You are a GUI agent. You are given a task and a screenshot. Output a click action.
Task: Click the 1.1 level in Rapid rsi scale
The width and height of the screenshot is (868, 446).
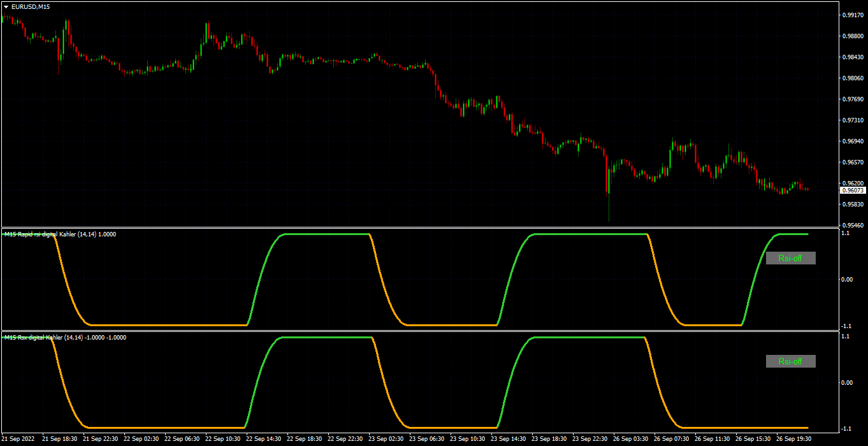tap(846, 234)
